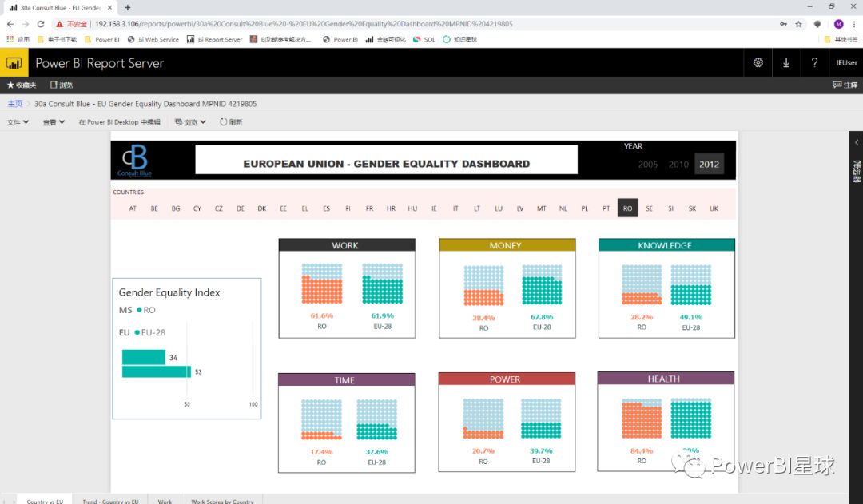Screen dimensions: 863x504
Task: Click Edit in Power BI Desktop
Action: (119, 122)
